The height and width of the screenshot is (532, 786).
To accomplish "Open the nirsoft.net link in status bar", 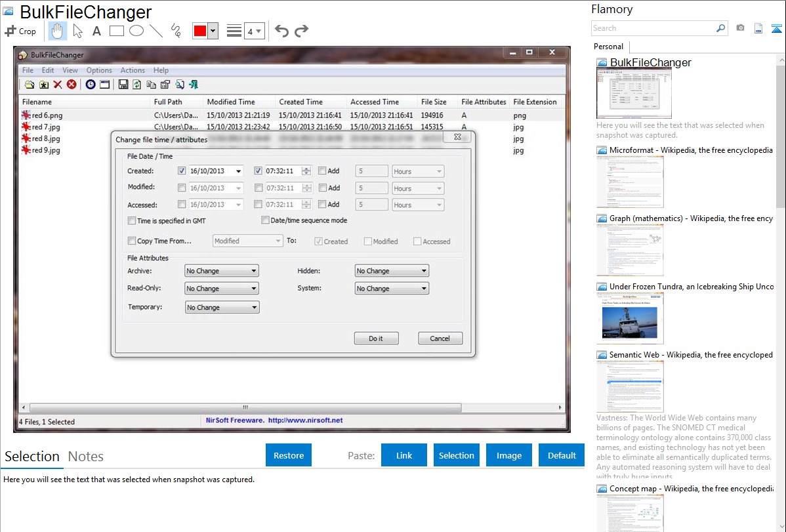I will [305, 420].
